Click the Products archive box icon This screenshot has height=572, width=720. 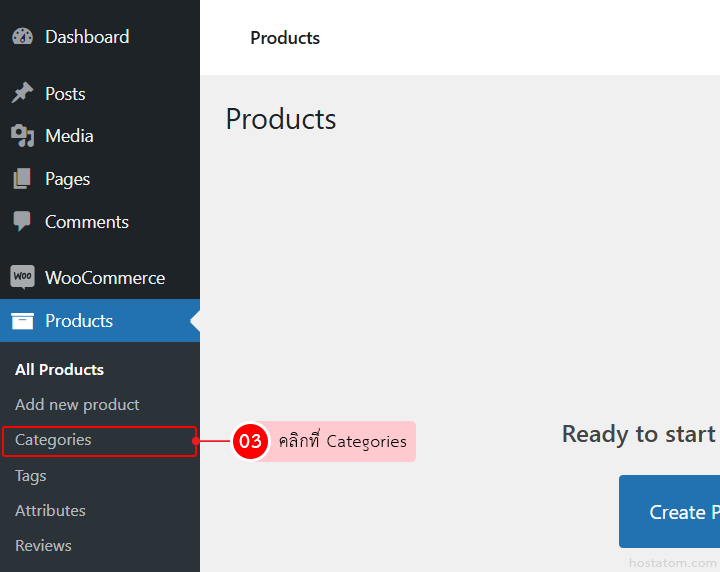22,321
